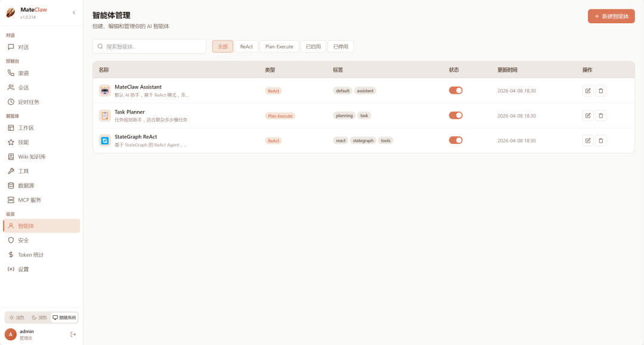Select the 已停用 filter button
644x345 pixels.
pyautogui.click(x=340, y=47)
